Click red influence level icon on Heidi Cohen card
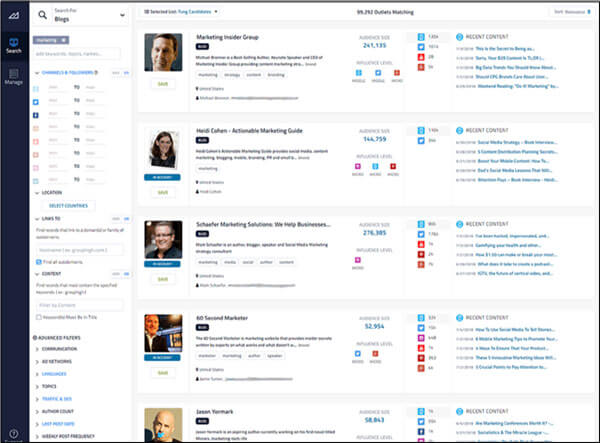The height and width of the screenshot is (443, 600). (393, 166)
